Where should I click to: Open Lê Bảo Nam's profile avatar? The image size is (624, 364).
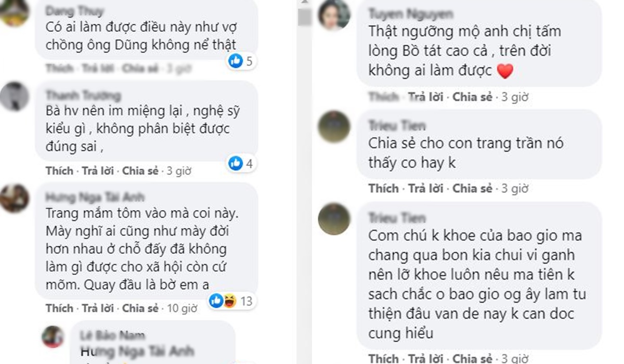coord(53,336)
